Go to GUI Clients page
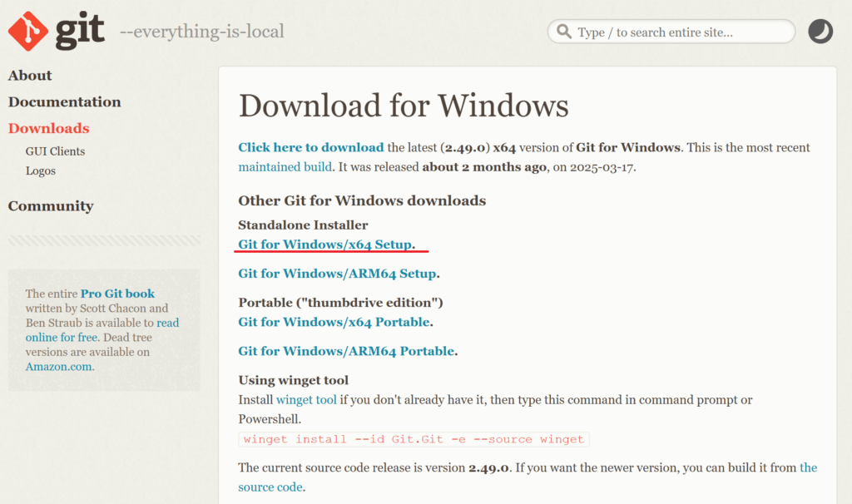This screenshot has width=852, height=504. (x=55, y=151)
